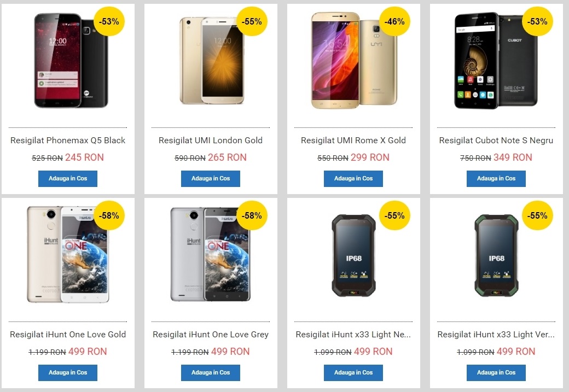
Task: Click the -46% discount badge
Action: pyautogui.click(x=395, y=22)
